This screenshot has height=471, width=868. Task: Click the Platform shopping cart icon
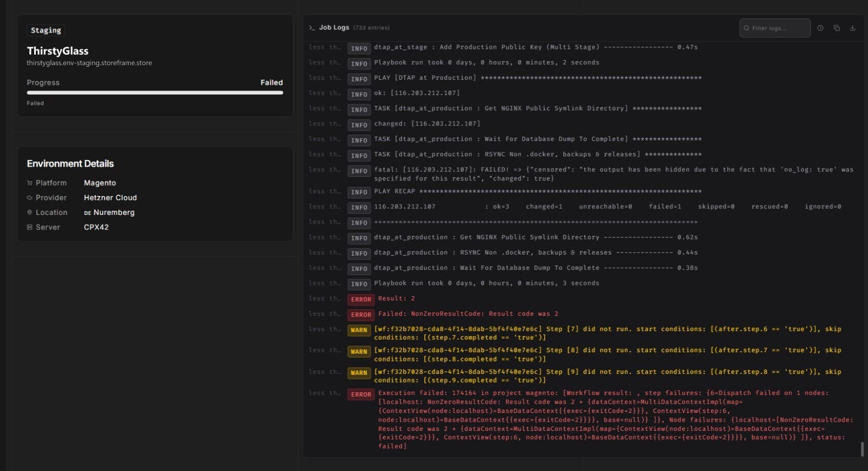click(x=30, y=183)
